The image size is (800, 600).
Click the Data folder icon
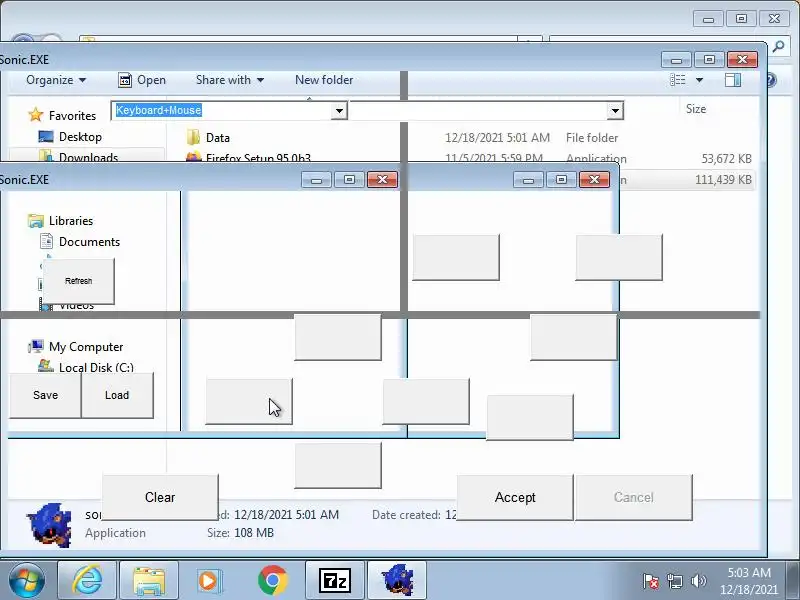pyautogui.click(x=193, y=137)
